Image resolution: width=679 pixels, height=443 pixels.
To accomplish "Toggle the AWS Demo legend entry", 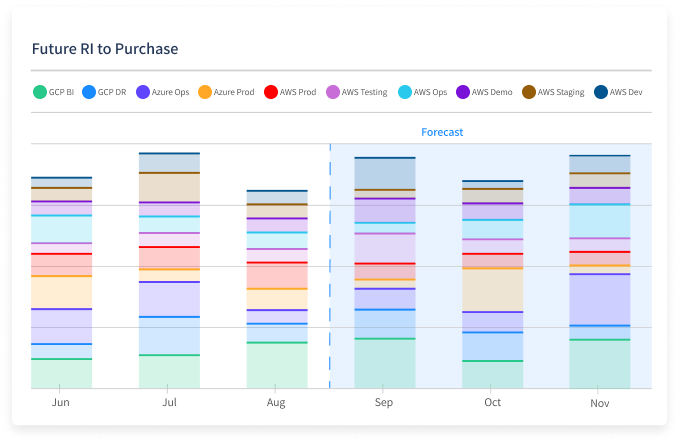I will [484, 92].
